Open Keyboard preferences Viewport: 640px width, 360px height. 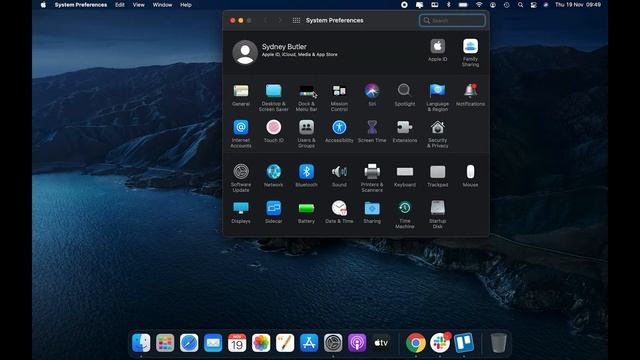click(404, 176)
